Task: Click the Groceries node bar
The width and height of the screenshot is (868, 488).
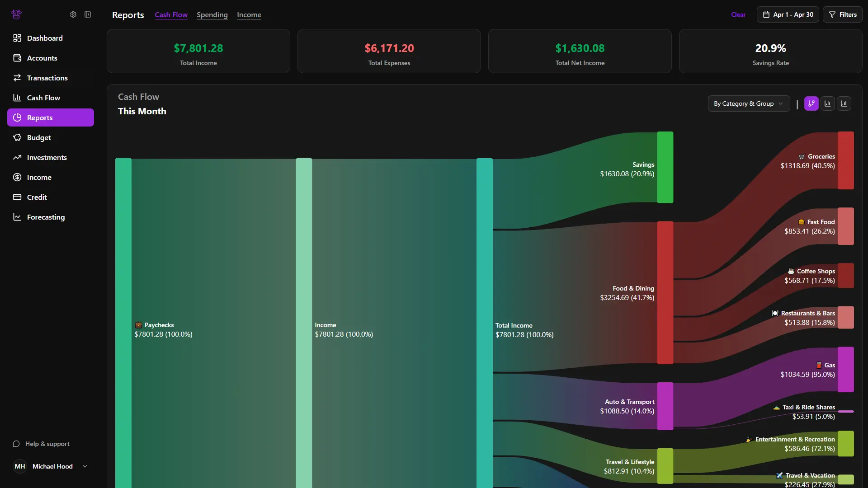Action: click(x=846, y=160)
